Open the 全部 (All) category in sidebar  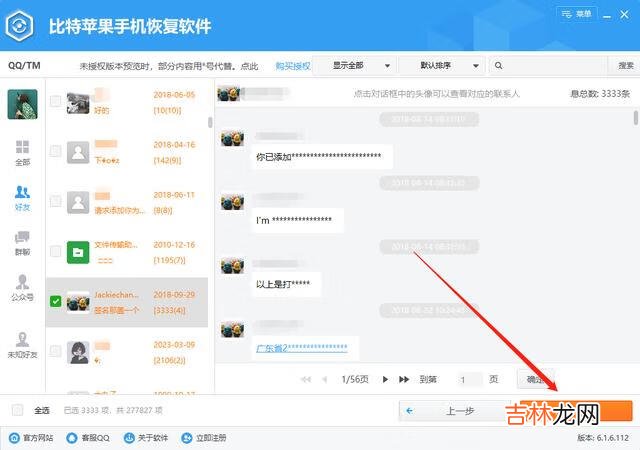pyautogui.click(x=22, y=152)
